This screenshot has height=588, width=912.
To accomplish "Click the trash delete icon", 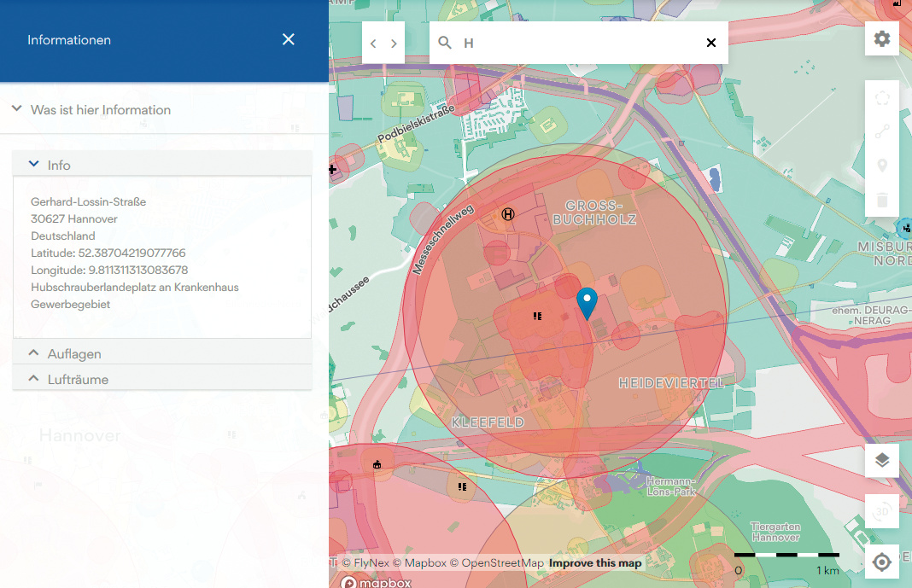I will [882, 201].
